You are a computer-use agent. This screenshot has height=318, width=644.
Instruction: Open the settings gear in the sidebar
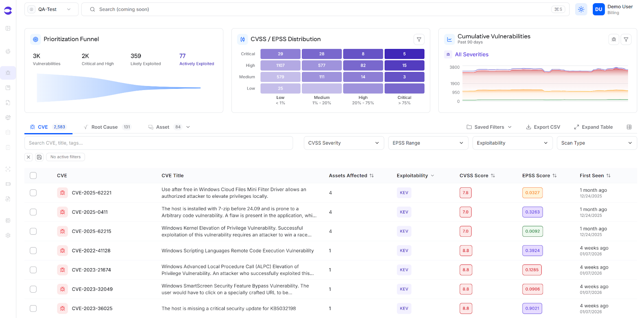(8, 236)
